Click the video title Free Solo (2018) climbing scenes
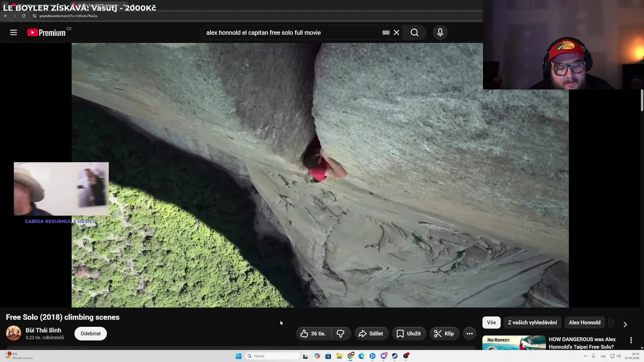Viewport: 644px width, 362px height. [x=63, y=317]
